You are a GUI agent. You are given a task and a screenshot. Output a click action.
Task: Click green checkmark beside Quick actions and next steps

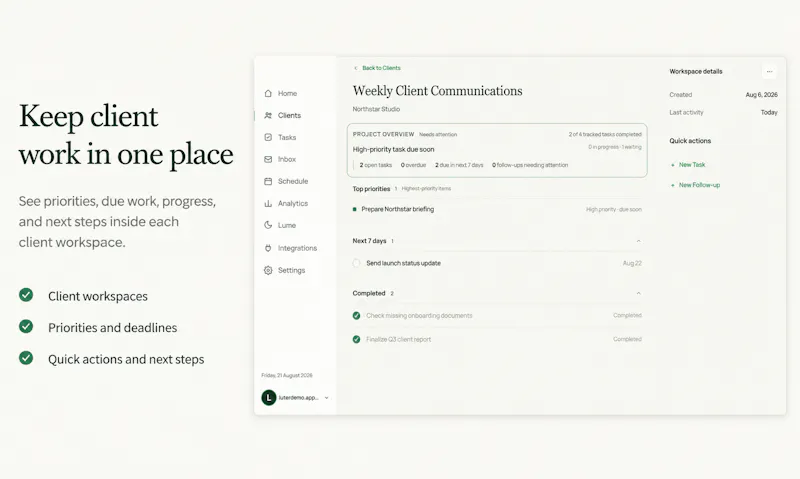click(x=26, y=358)
